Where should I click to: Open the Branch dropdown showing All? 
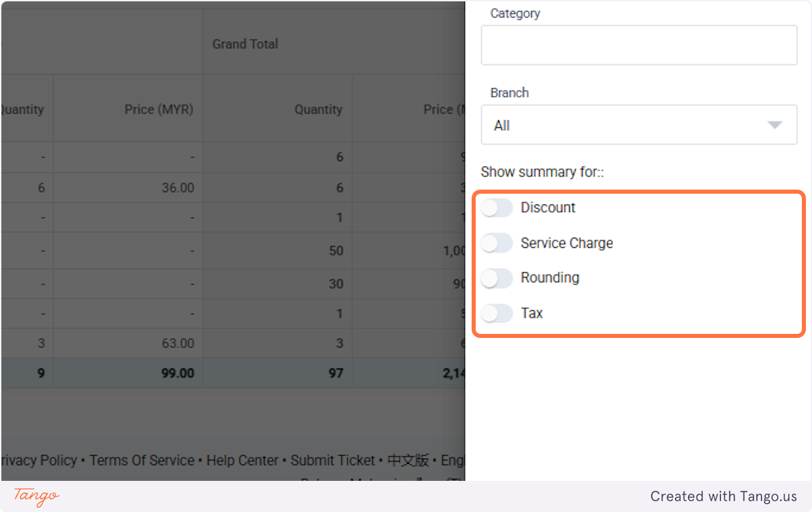(x=639, y=125)
